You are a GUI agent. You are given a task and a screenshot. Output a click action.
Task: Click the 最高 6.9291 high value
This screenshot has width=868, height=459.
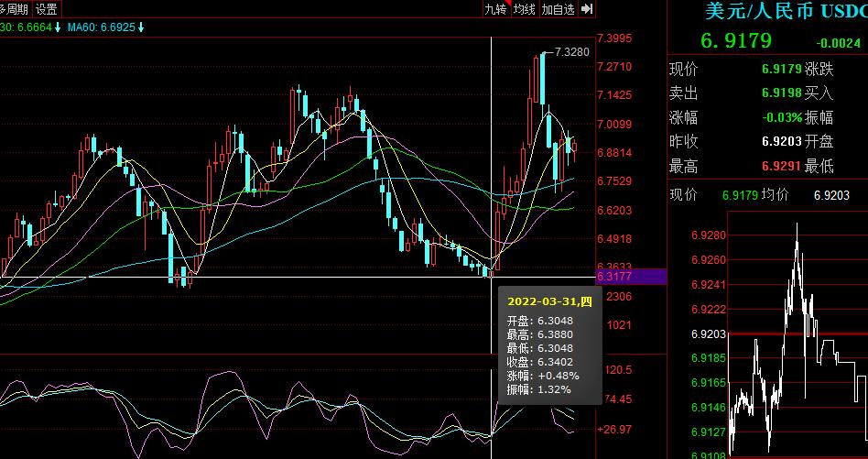pyautogui.click(x=782, y=166)
